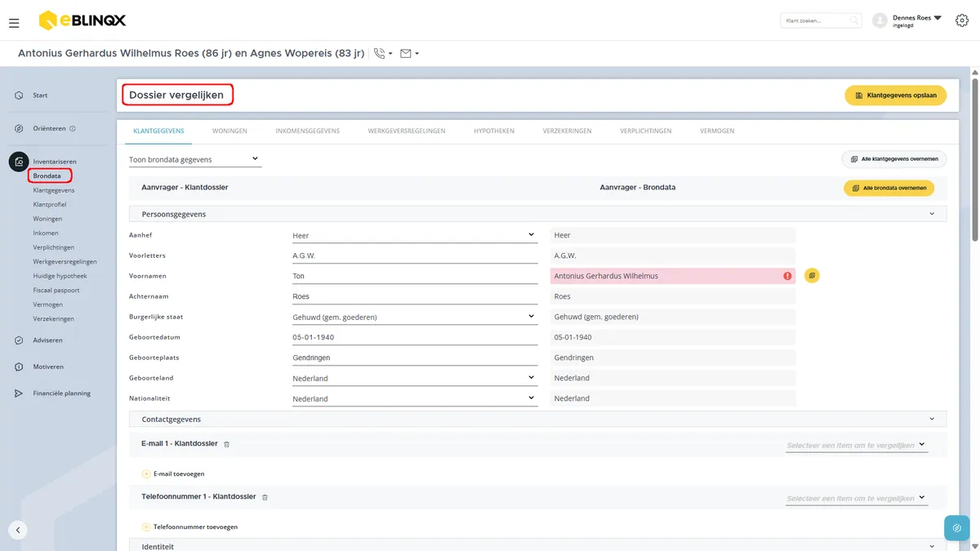
Task: Click plus icon for E-mail toevoegen
Action: coord(146,473)
